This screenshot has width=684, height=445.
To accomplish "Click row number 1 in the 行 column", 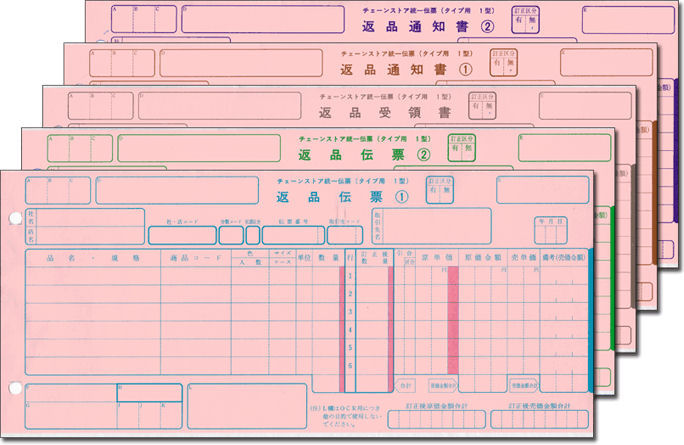I will [349, 275].
